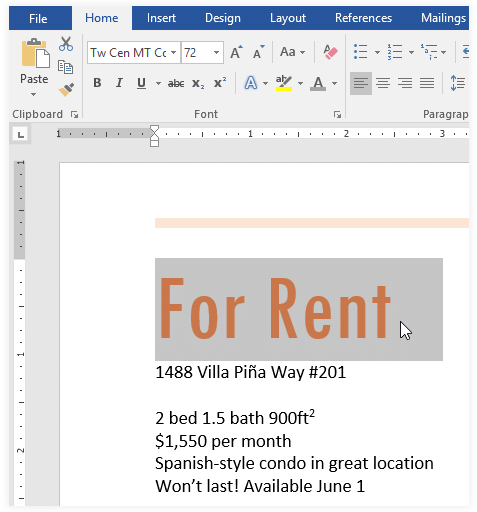Open the Change Case Aa dropdown

292,52
